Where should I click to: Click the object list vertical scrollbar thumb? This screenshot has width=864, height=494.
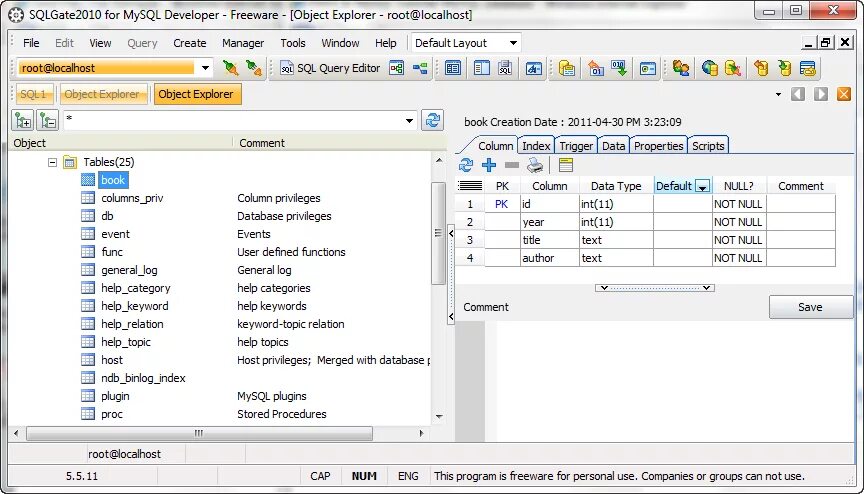(439, 233)
